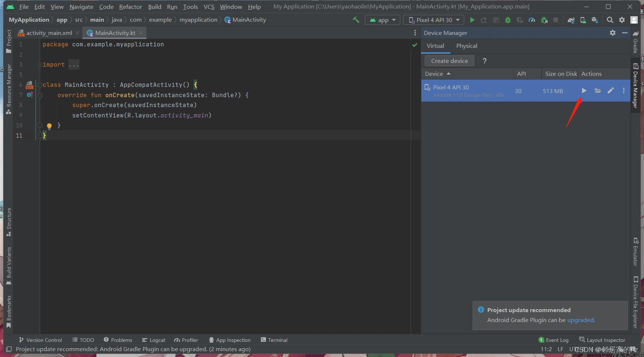Close the activity_main.xml tab
Image resolution: width=644 pixels, height=357 pixels.
[77, 33]
